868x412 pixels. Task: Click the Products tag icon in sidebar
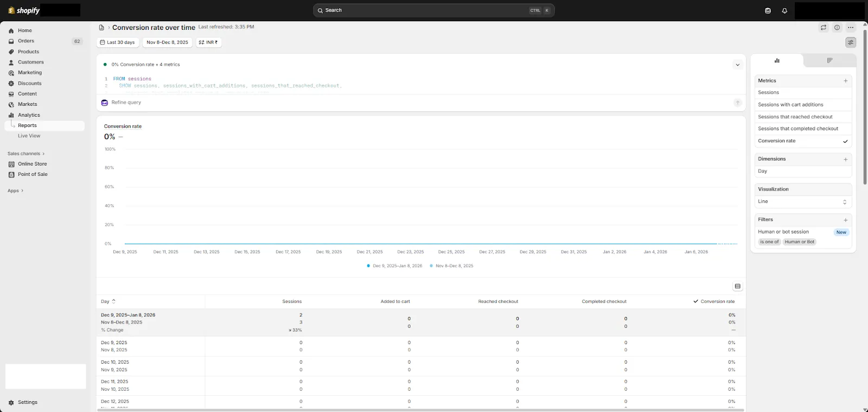click(11, 52)
